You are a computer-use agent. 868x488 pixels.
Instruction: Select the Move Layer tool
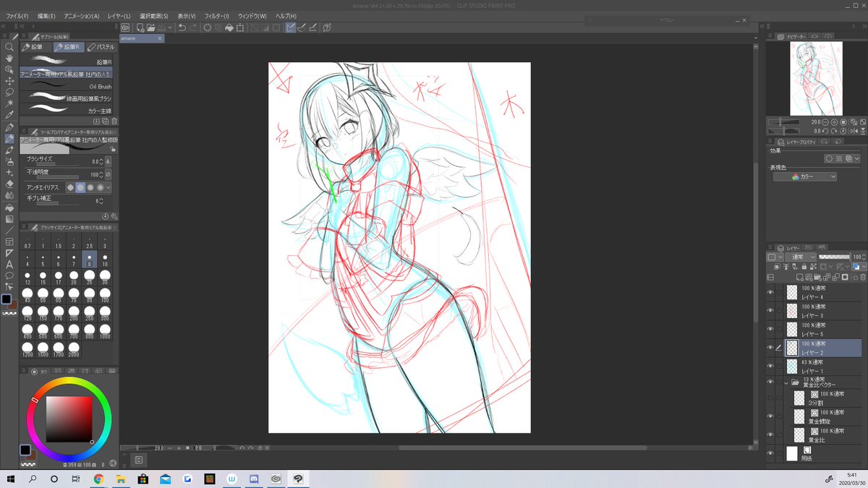coord(9,81)
